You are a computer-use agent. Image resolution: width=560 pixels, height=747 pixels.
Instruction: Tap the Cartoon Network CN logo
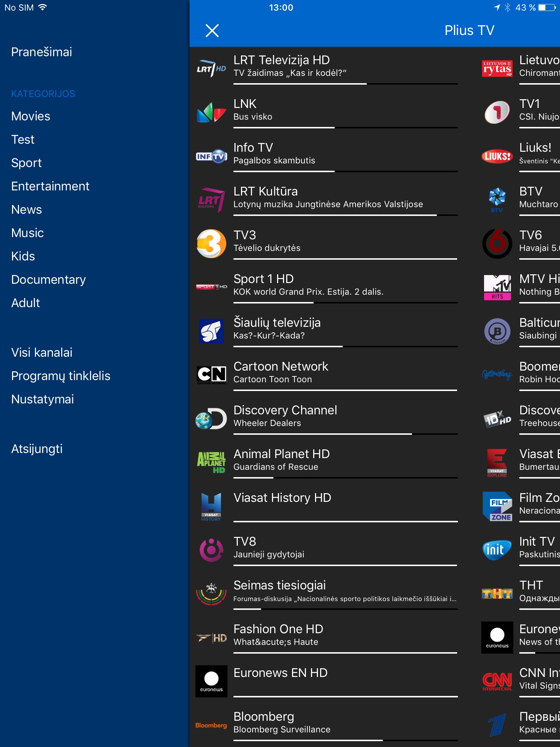coord(211,375)
